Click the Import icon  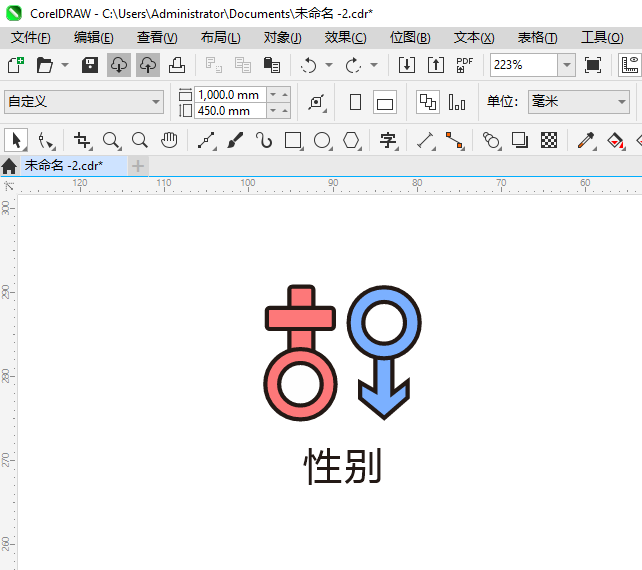(x=407, y=65)
